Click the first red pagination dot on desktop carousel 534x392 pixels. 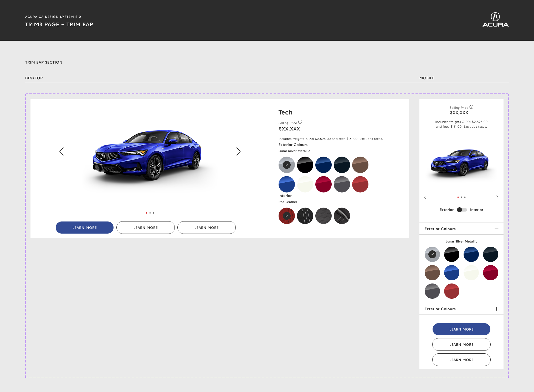click(147, 213)
